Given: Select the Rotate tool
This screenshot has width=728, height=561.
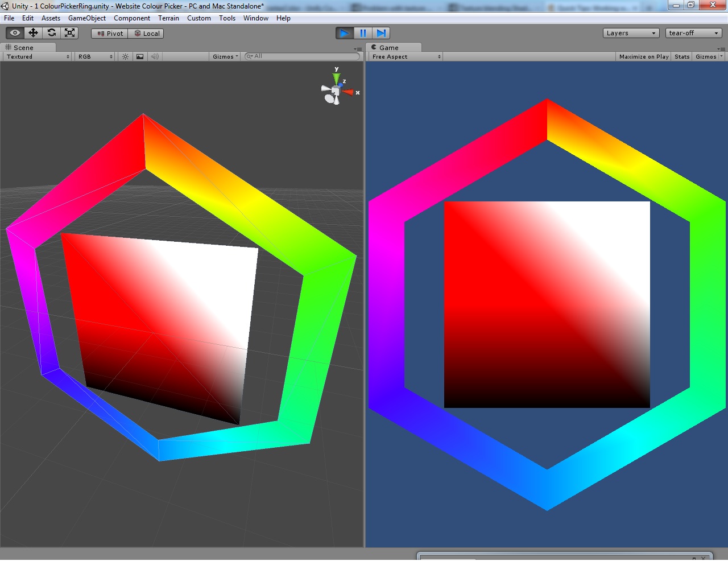Looking at the screenshot, I should [x=52, y=33].
